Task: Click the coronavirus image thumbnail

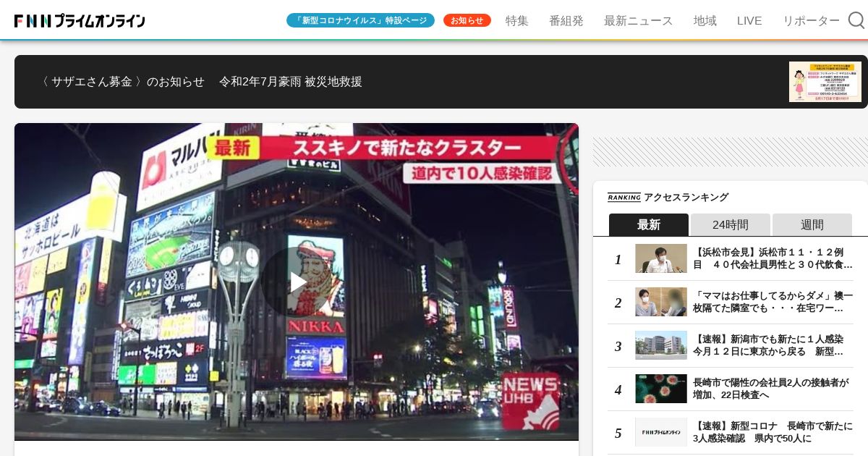Action: (x=661, y=389)
